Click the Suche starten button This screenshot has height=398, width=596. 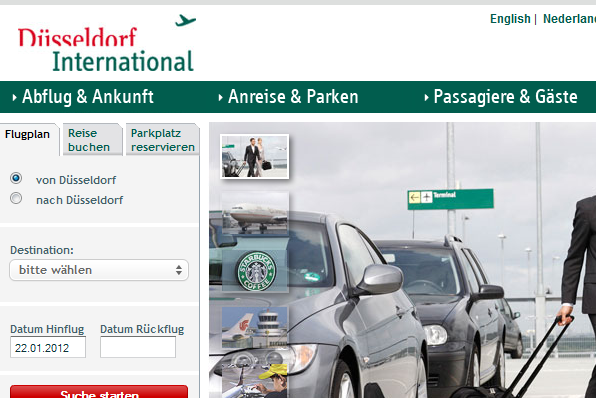[99, 392]
